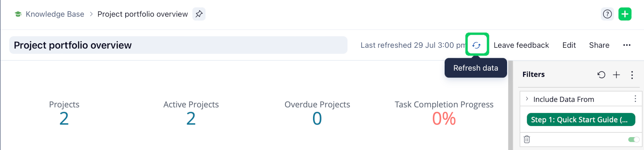Screen dimensions: 644x150
Task: Click the Refresh data icon
Action: coord(477,45)
